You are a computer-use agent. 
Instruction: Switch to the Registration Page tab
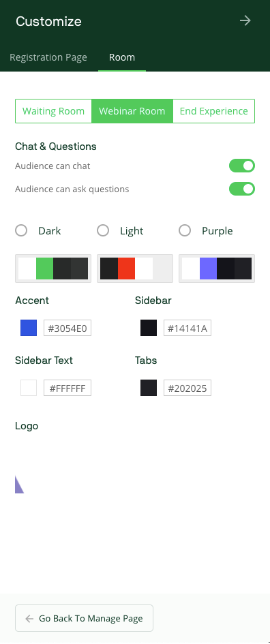click(48, 57)
